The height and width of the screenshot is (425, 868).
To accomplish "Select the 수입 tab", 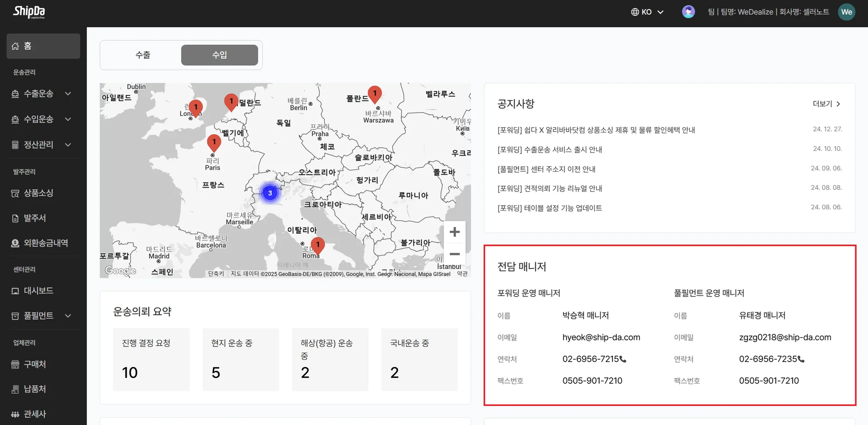I will (219, 55).
